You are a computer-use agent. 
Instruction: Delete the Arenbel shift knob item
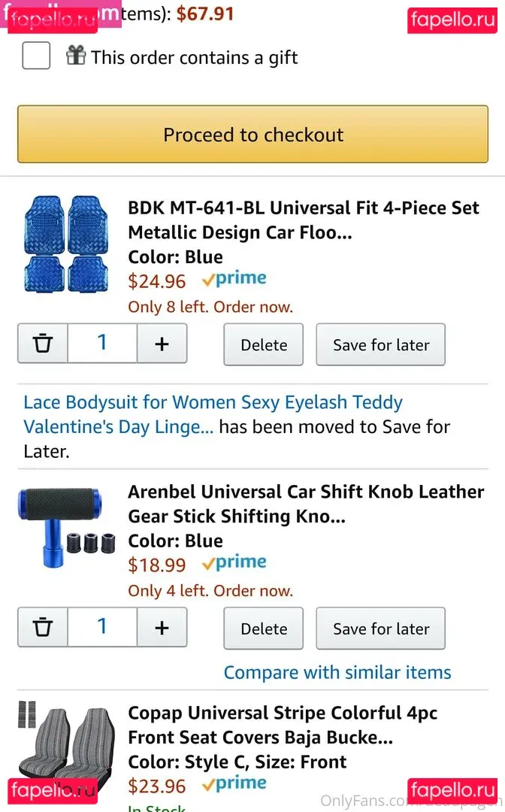(x=264, y=629)
